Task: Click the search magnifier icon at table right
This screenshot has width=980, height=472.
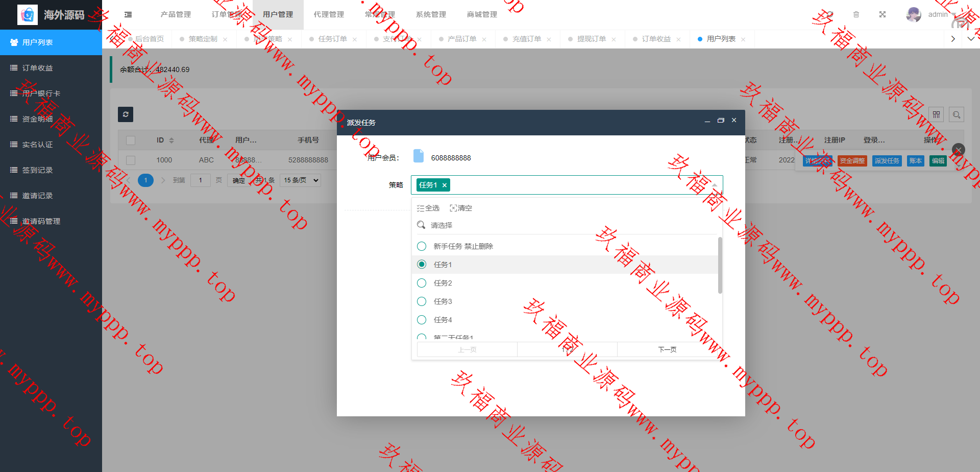Action: tap(957, 115)
